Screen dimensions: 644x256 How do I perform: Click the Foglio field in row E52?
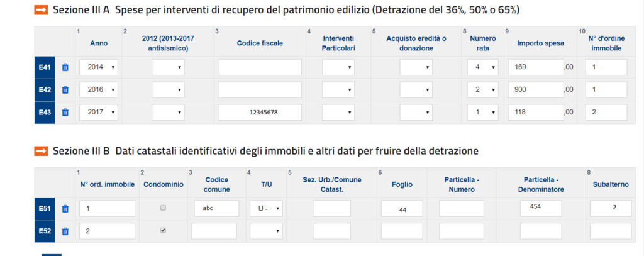point(402,231)
